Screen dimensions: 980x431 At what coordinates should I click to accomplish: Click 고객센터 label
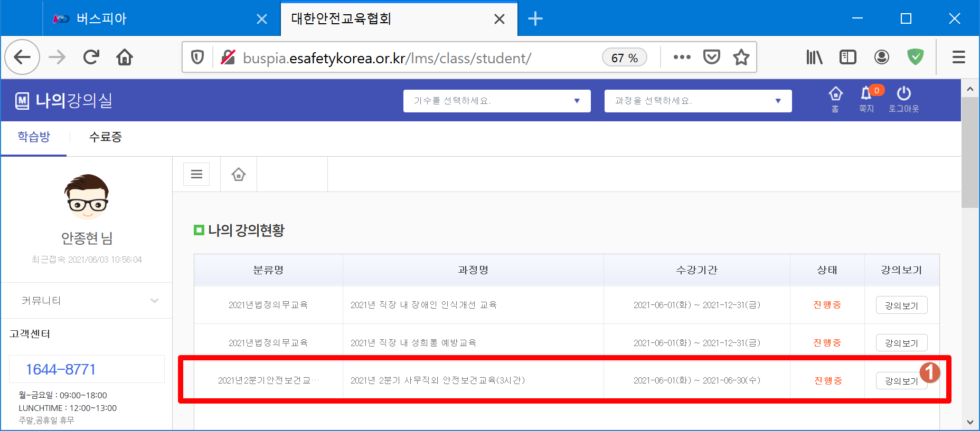30,334
